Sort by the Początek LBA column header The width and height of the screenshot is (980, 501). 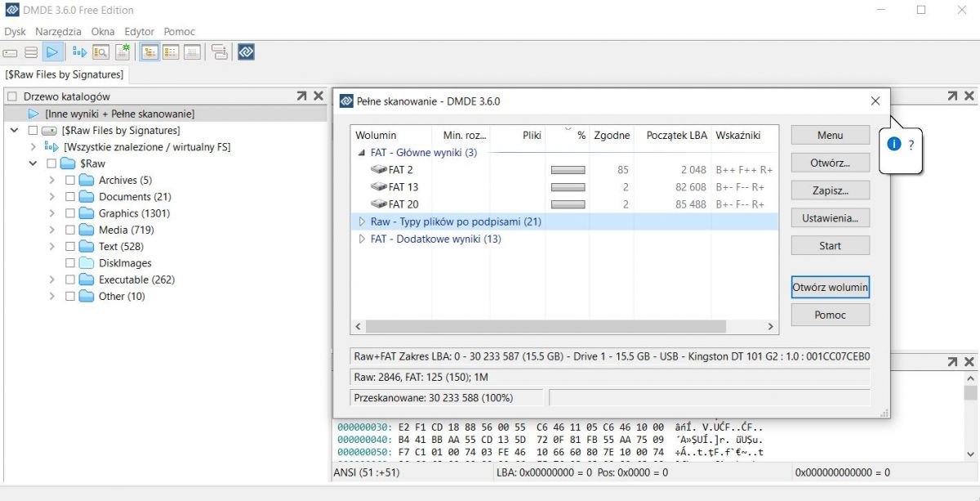tap(675, 135)
